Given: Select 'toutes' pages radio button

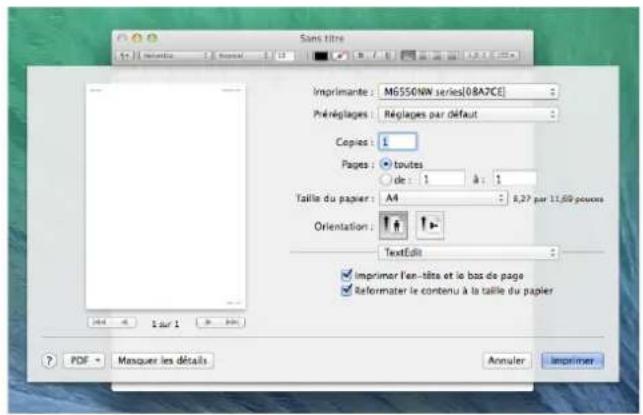Looking at the screenshot, I should coord(385,164).
